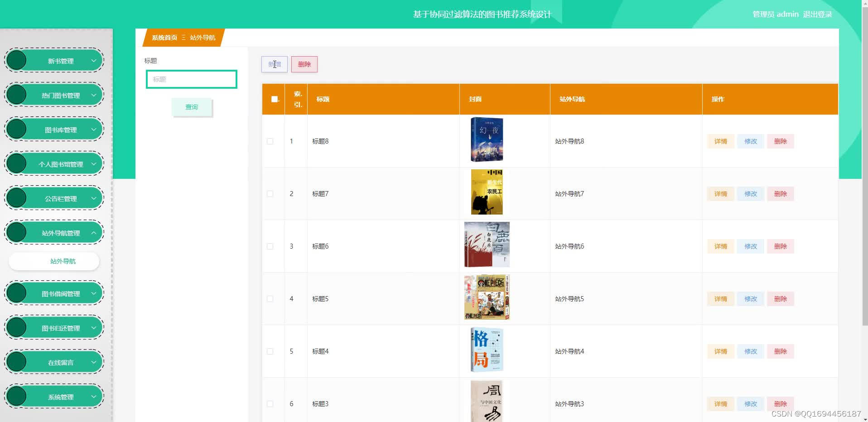Check the checkbox for row 标题3

click(x=270, y=404)
